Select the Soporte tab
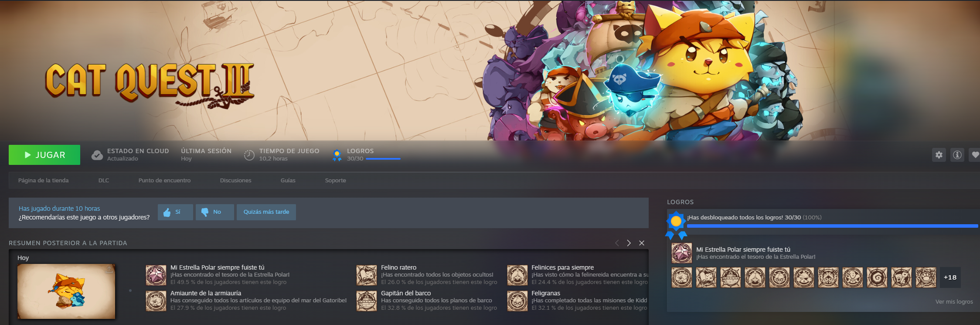Viewport: 980px width, 325px height. [335, 181]
